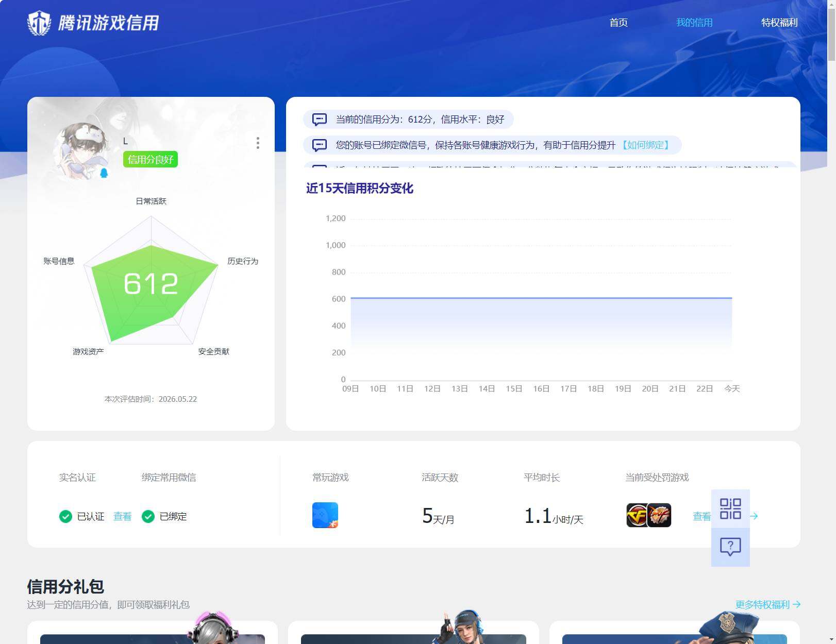This screenshot has height=644, width=836.
Task: Open the 查看 link beside 已认证
Action: [x=122, y=516]
